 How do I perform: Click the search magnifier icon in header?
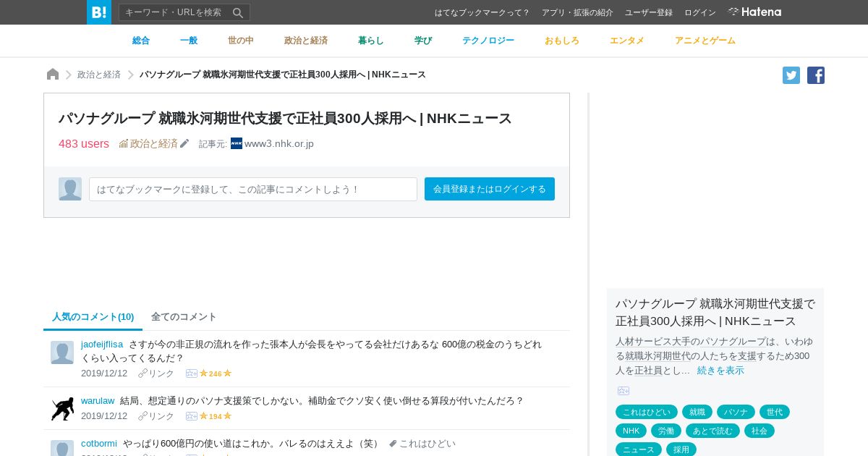(x=238, y=12)
